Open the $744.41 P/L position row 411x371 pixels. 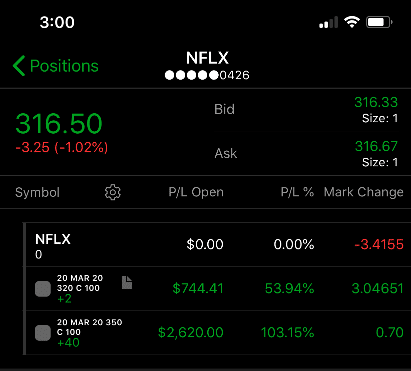pyautogui.click(x=218, y=289)
